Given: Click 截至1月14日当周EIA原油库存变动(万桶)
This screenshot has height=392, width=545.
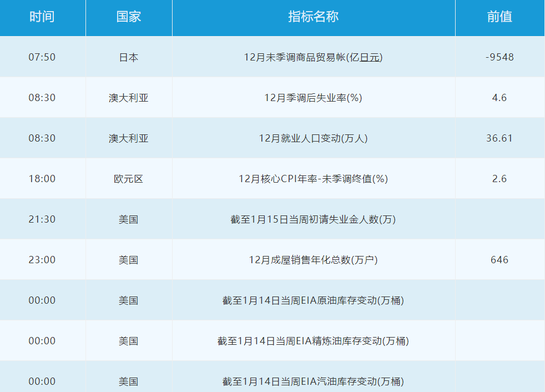Looking at the screenshot, I should pyautogui.click(x=314, y=300).
